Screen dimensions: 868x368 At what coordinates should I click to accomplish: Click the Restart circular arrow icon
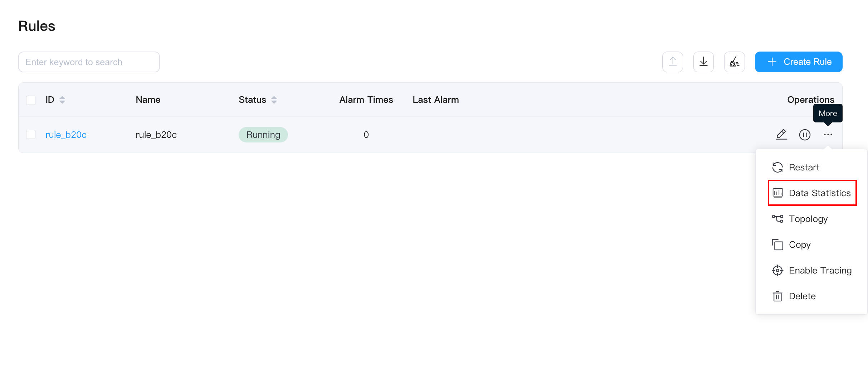(777, 167)
